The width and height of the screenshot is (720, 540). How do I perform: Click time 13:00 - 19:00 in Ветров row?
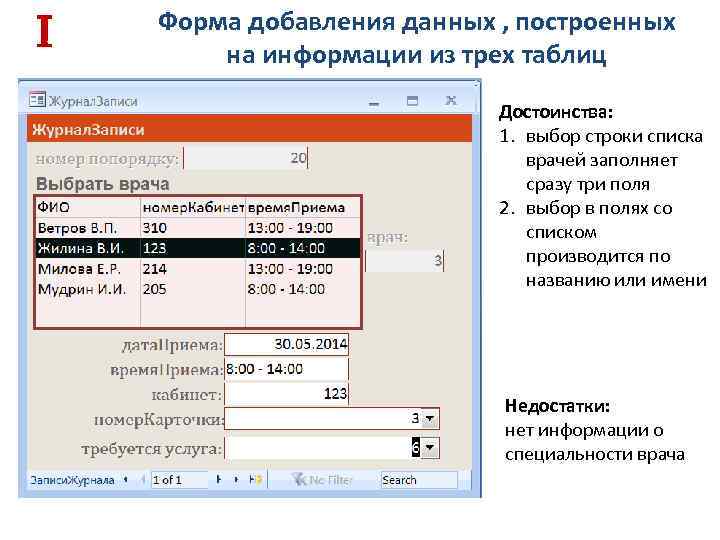click(290, 228)
